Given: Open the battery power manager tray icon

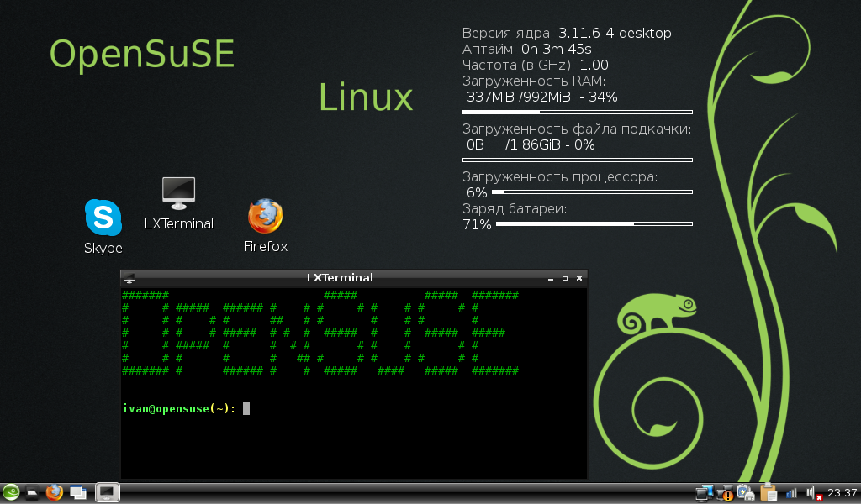Looking at the screenshot, I should (x=747, y=493).
